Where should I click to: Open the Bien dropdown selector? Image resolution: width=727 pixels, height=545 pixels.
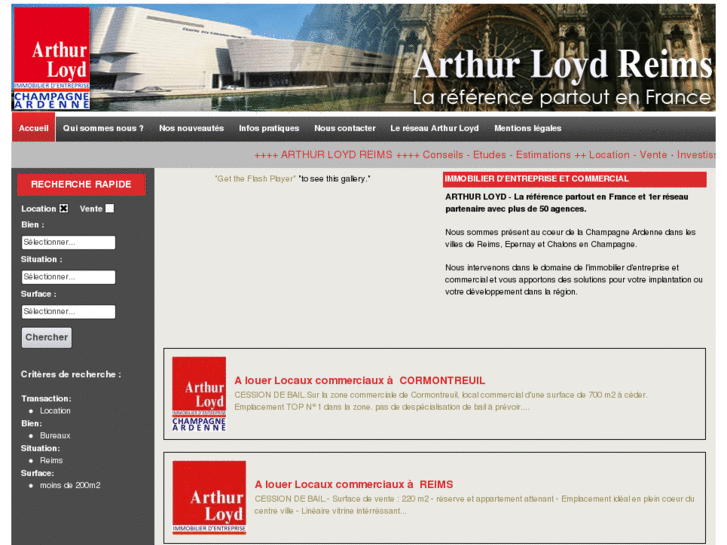68,242
